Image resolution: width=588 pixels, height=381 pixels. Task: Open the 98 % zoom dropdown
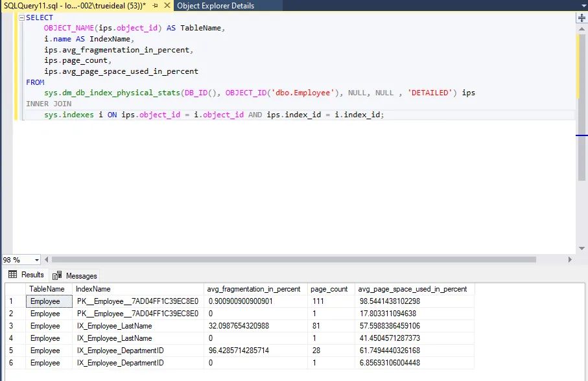[x=36, y=260]
